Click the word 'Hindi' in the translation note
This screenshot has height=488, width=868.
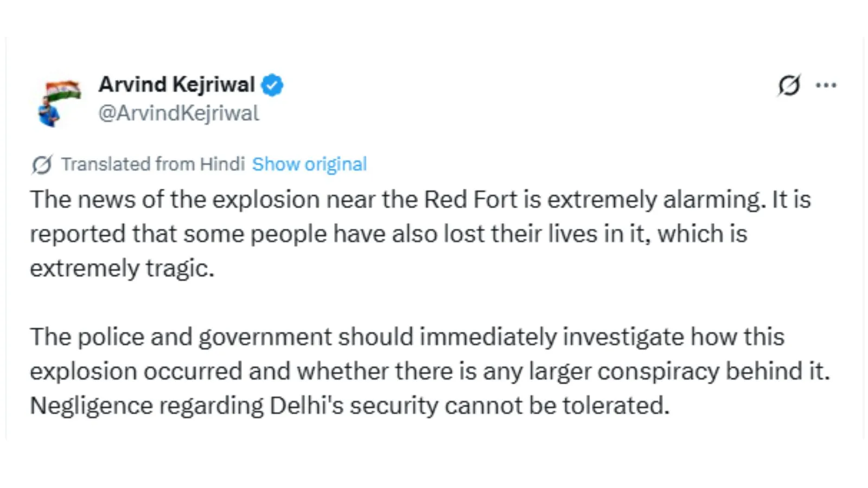[x=222, y=164]
